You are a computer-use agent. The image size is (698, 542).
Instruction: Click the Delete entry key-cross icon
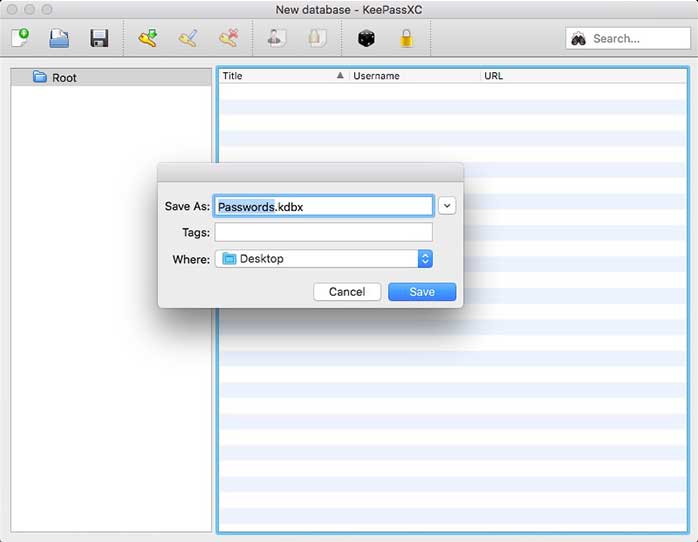pos(229,38)
